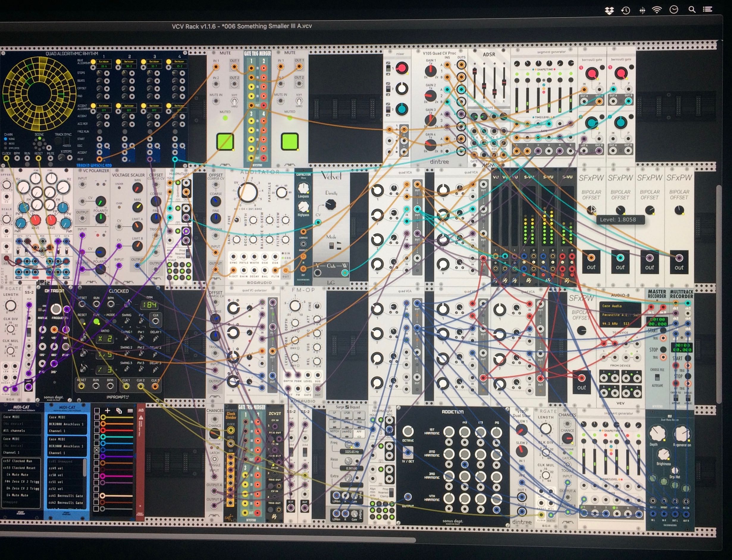
Task: Click the V output jack on Velvet
Action: point(318,273)
